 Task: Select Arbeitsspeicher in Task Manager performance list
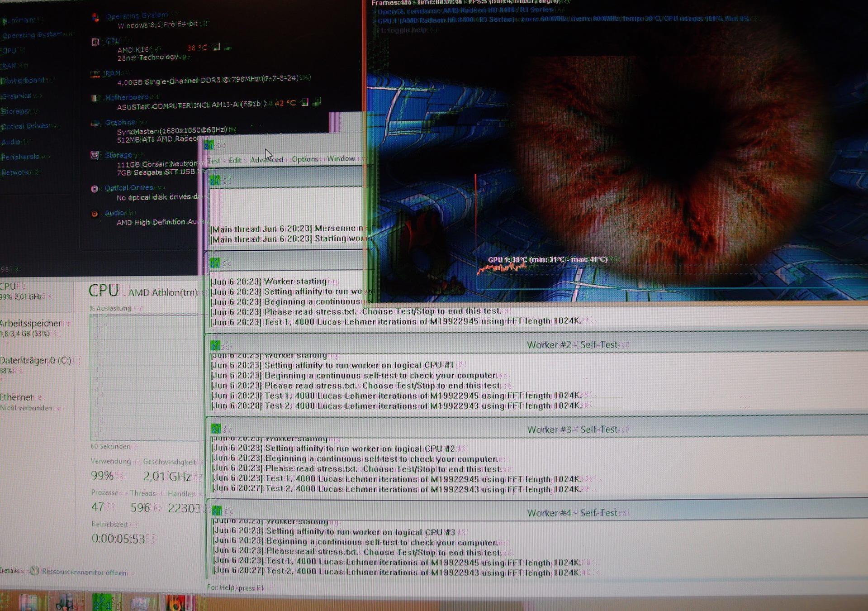[35, 328]
